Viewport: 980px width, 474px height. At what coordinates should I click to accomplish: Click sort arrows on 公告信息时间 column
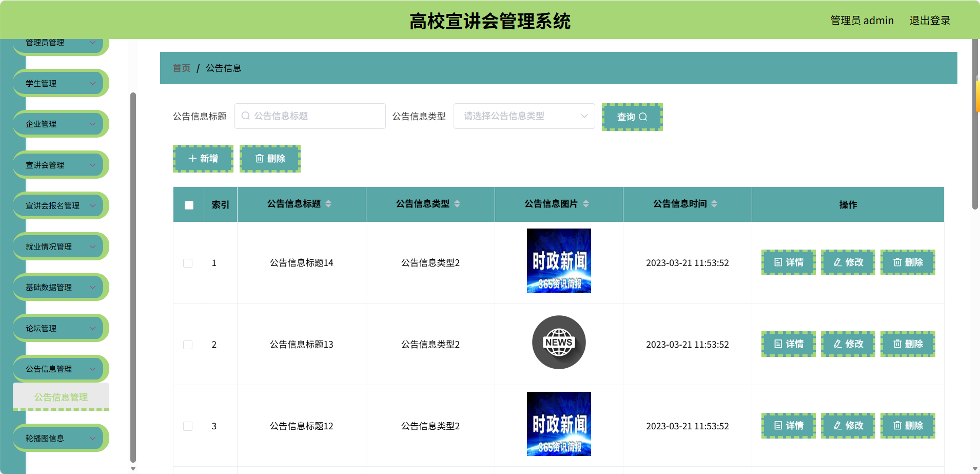(714, 204)
